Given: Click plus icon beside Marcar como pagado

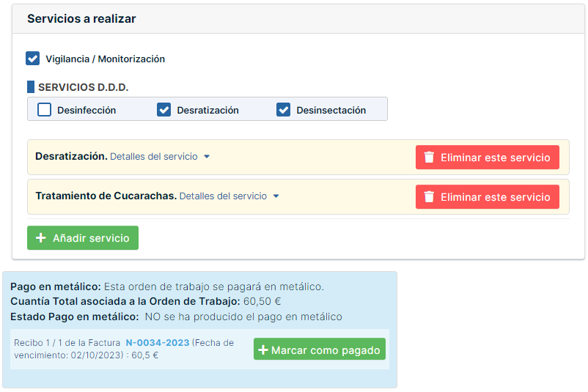Looking at the screenshot, I should [263, 350].
